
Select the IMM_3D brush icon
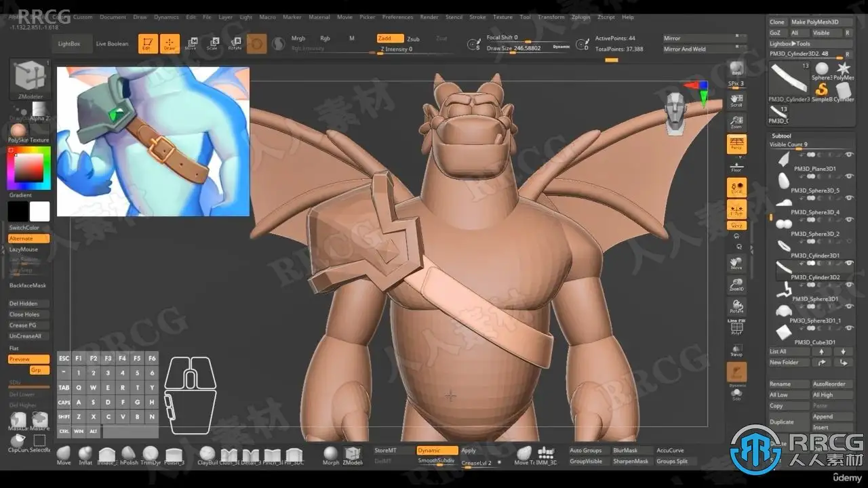(546, 455)
